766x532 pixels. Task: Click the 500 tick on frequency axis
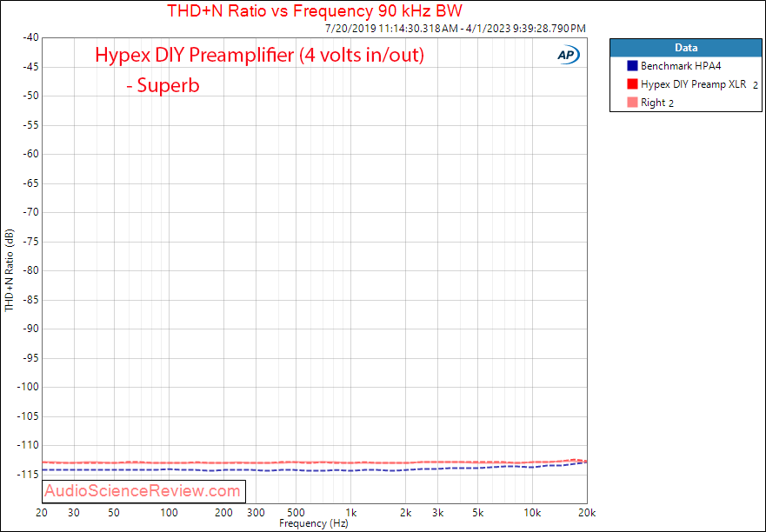pyautogui.click(x=296, y=513)
